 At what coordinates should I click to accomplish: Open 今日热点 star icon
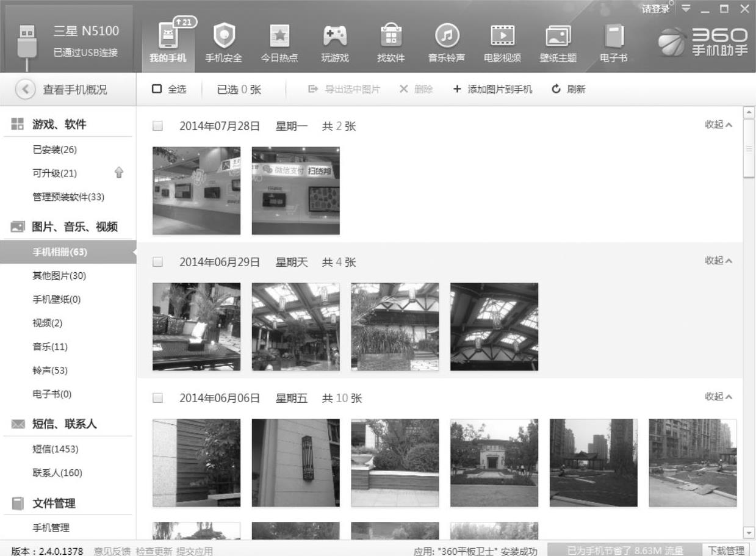[x=279, y=37]
